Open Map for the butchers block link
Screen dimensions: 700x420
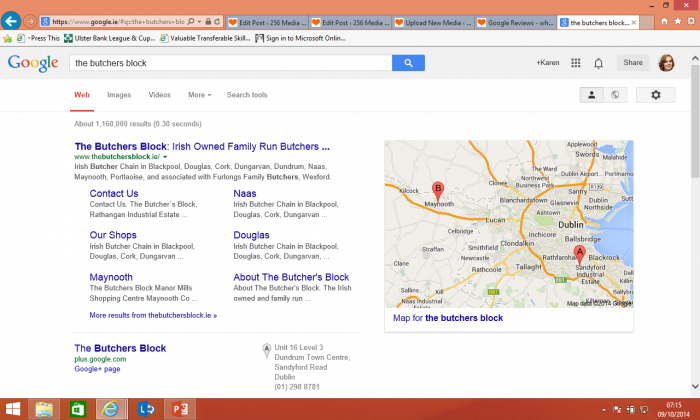(448, 318)
